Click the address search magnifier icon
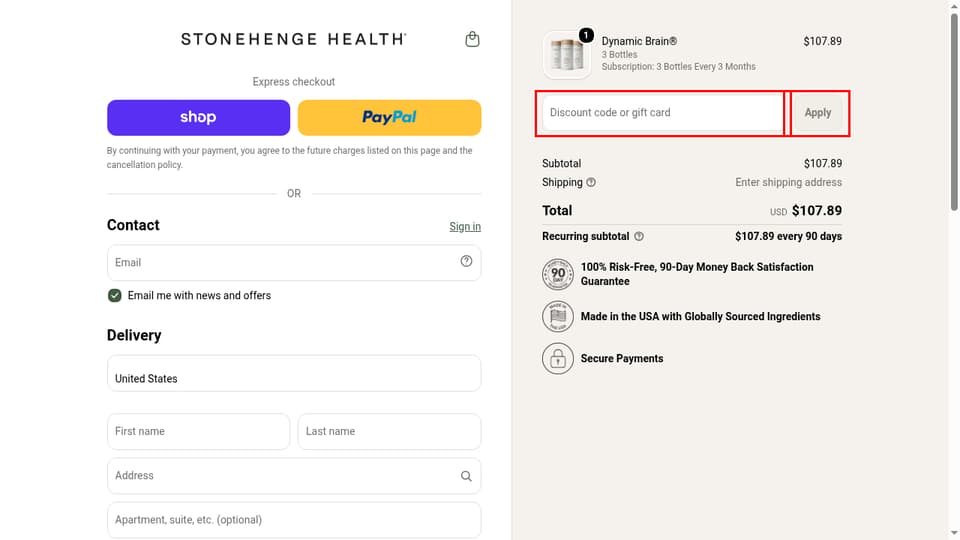 pos(466,476)
